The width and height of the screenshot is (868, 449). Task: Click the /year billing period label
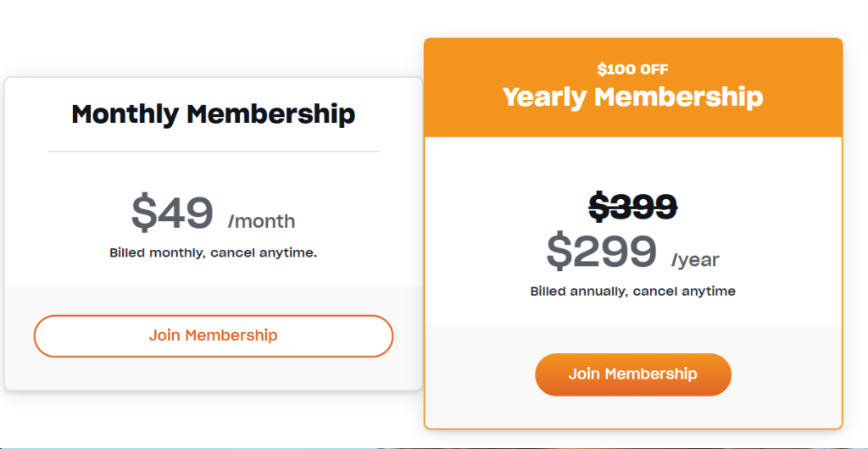click(695, 259)
